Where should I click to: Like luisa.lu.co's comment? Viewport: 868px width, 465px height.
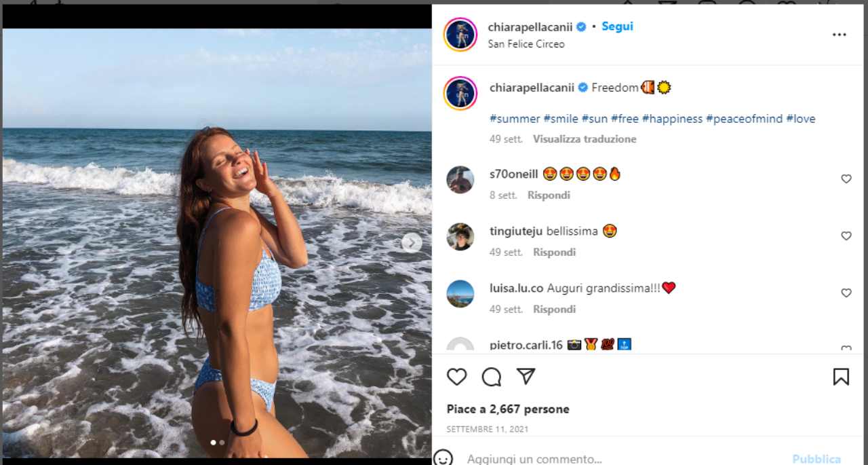pos(846,293)
